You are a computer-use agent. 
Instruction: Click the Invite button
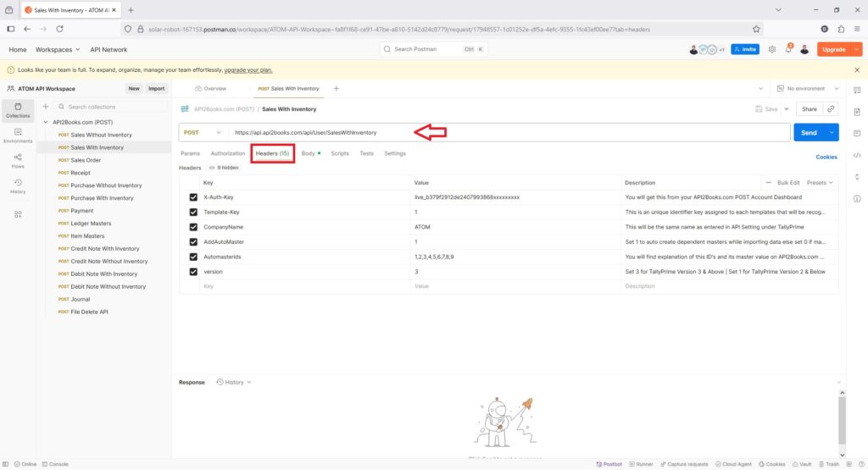[744, 49]
